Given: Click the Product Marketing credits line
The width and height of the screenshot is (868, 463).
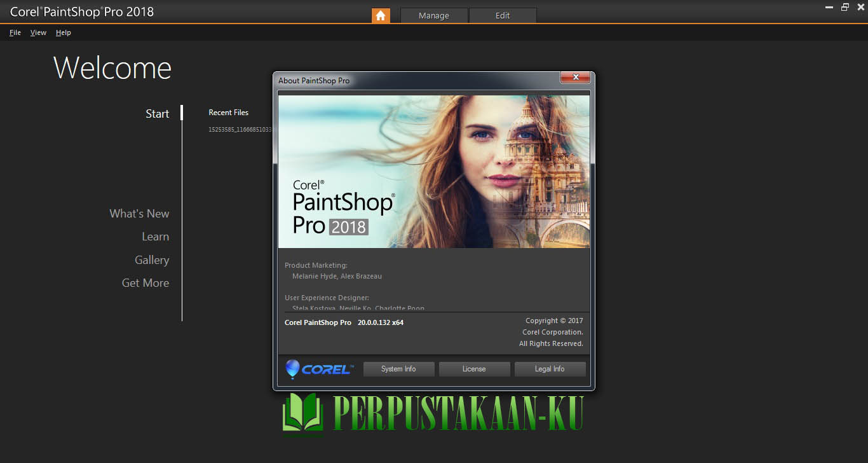Looking at the screenshot, I should tap(316, 265).
